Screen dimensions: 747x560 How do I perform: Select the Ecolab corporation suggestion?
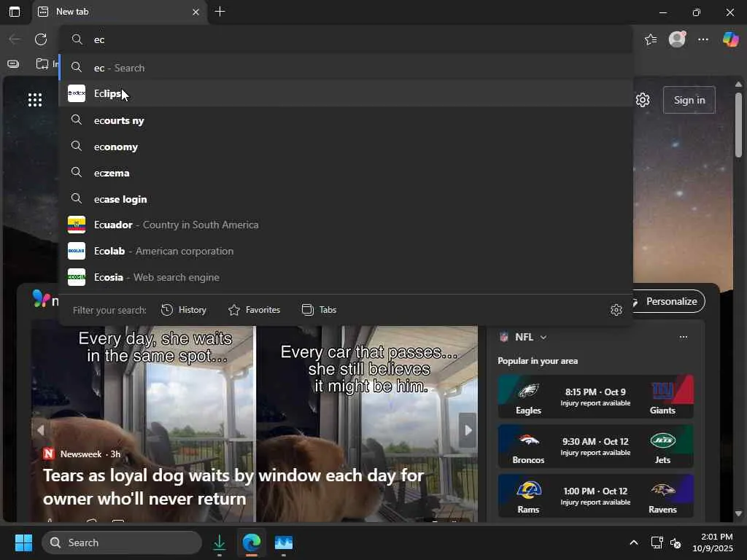click(x=346, y=251)
